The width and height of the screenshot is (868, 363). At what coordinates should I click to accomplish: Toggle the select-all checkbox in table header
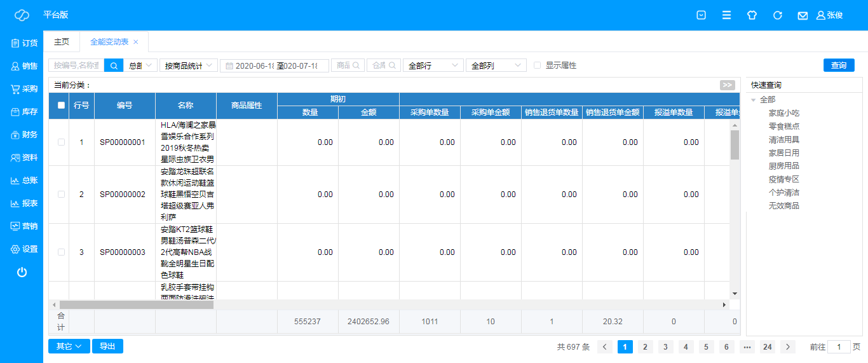coord(61,106)
